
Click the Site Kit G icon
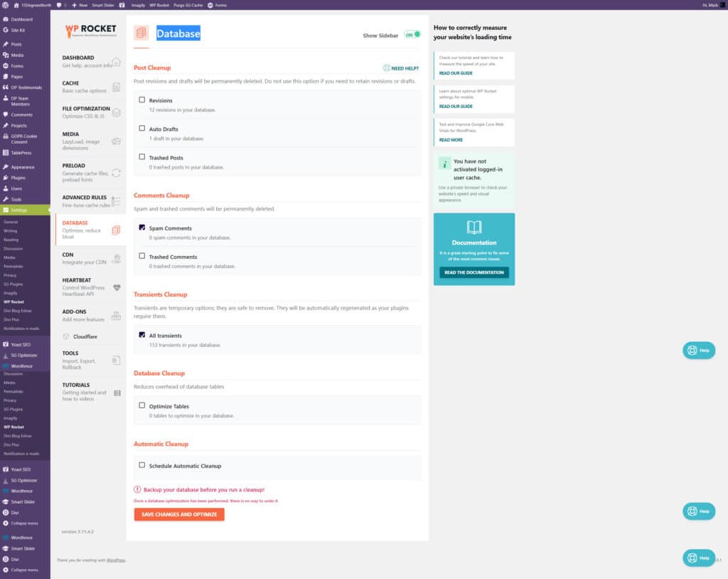6,30
